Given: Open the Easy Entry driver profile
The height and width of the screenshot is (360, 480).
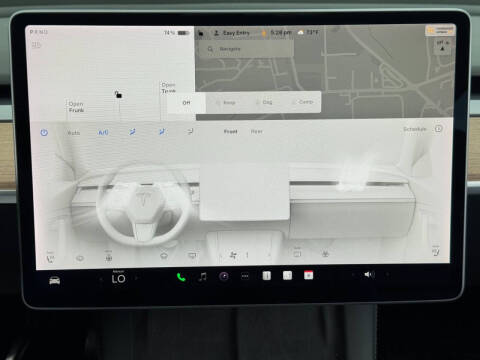Looking at the screenshot, I should (232, 33).
